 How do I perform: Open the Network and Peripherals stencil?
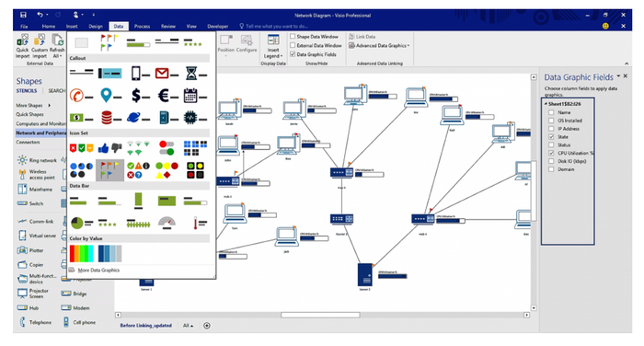point(41,133)
